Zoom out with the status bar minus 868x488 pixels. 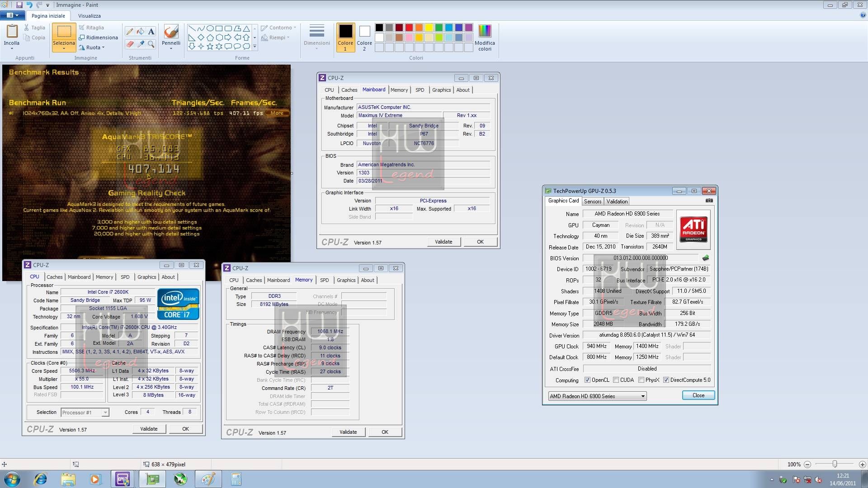click(807, 464)
